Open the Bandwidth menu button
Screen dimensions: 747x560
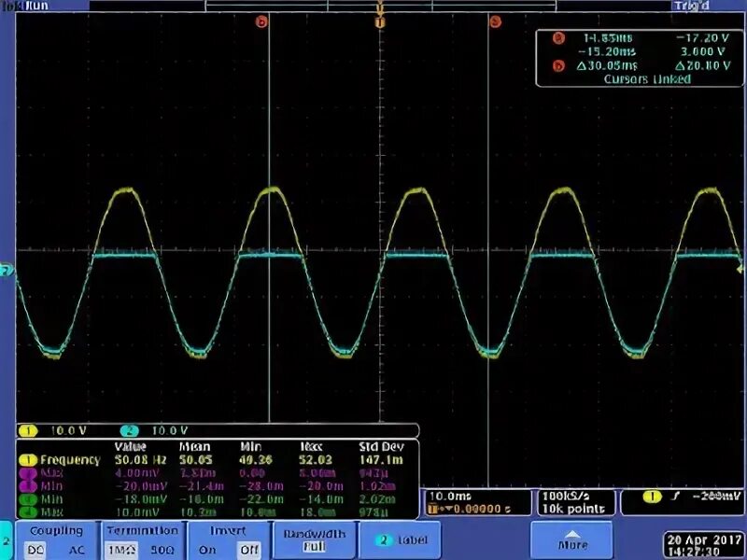(315, 540)
